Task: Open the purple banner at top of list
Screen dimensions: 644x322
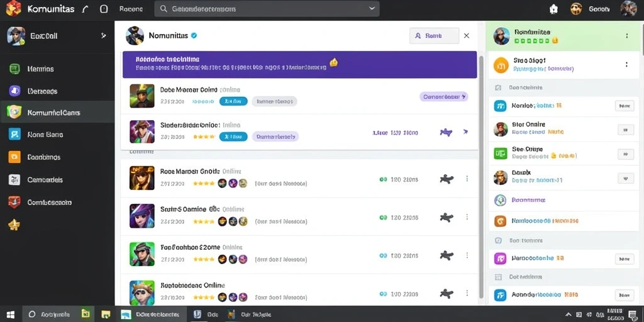Action: tap(299, 65)
